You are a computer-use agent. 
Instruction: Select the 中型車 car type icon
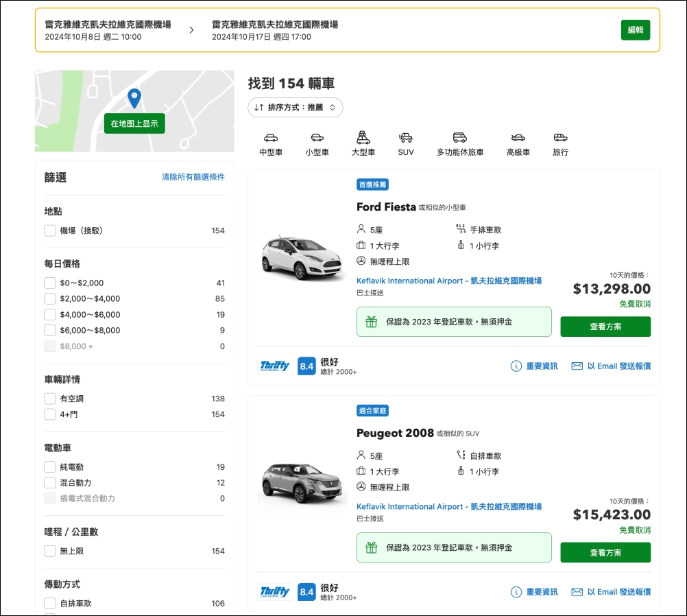coord(271,138)
